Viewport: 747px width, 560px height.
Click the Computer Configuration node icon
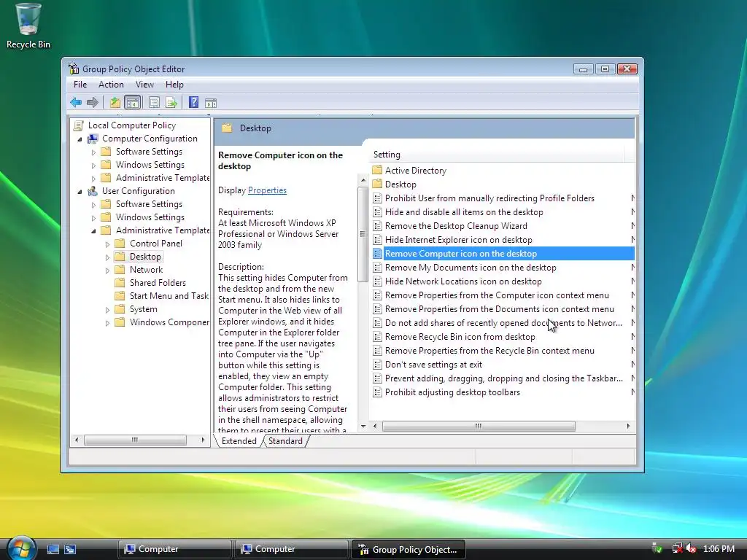pos(93,139)
